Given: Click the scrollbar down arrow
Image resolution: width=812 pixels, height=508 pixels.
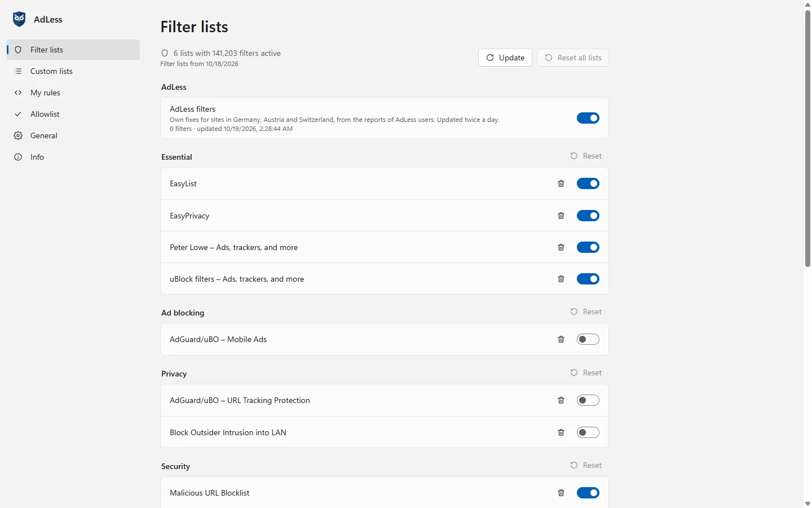Looking at the screenshot, I should (807, 503).
